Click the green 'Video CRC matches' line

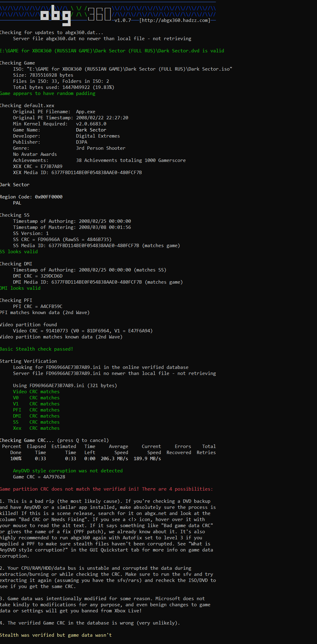[36, 392]
